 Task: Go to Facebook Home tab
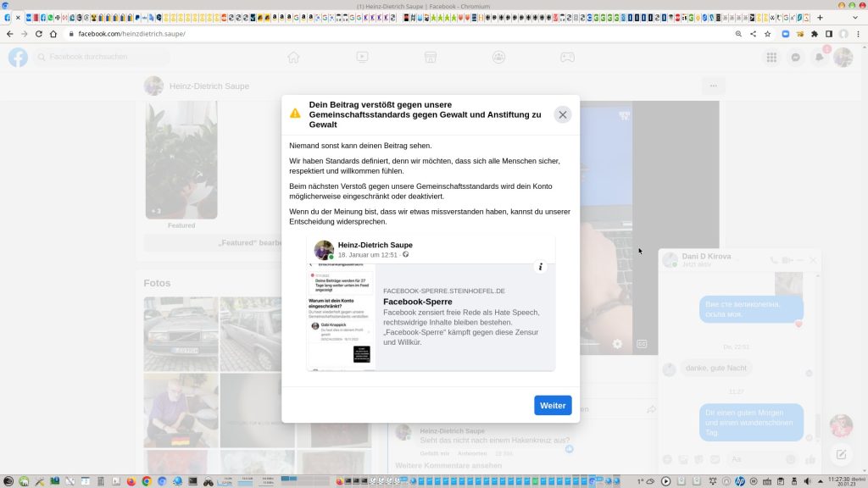pos(293,57)
